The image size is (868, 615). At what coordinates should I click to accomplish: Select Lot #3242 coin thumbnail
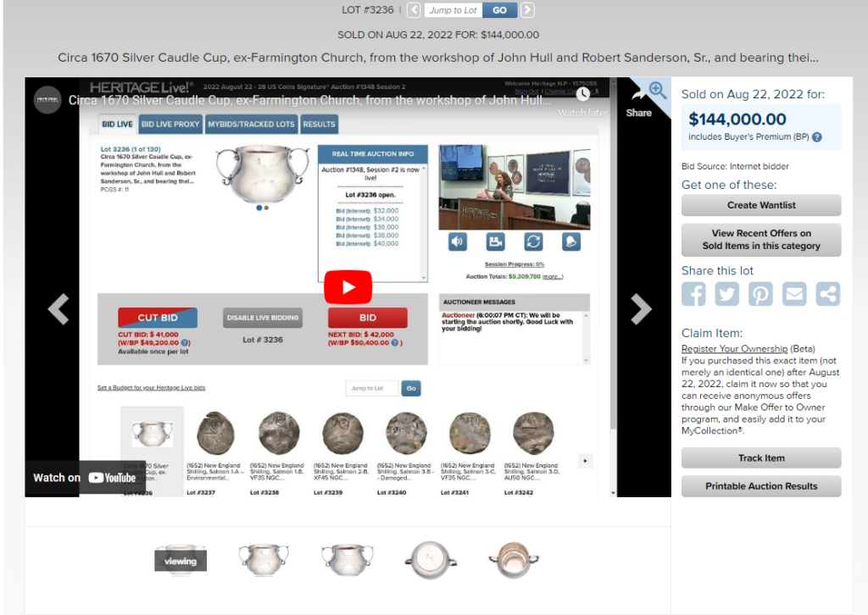point(533,433)
